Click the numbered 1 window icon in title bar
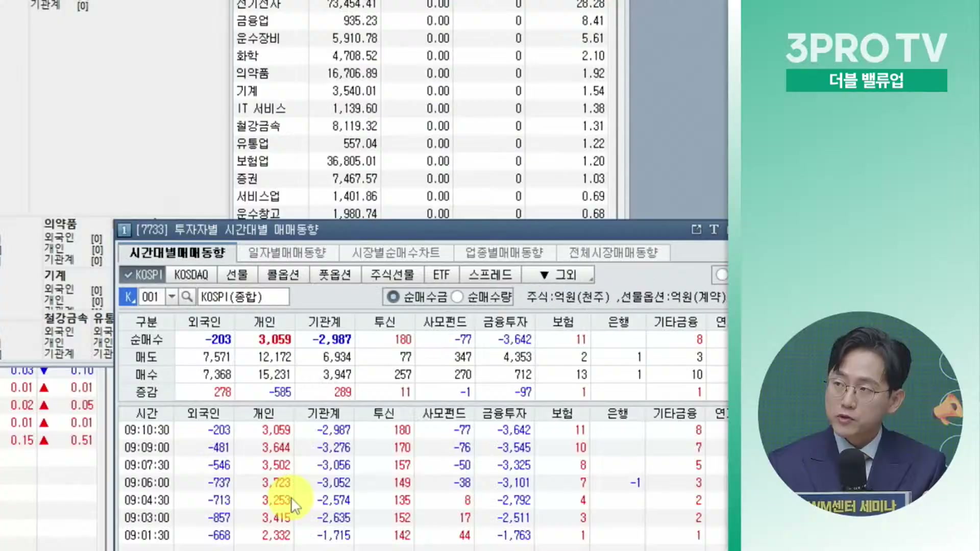The width and height of the screenshot is (980, 551). 124,230
